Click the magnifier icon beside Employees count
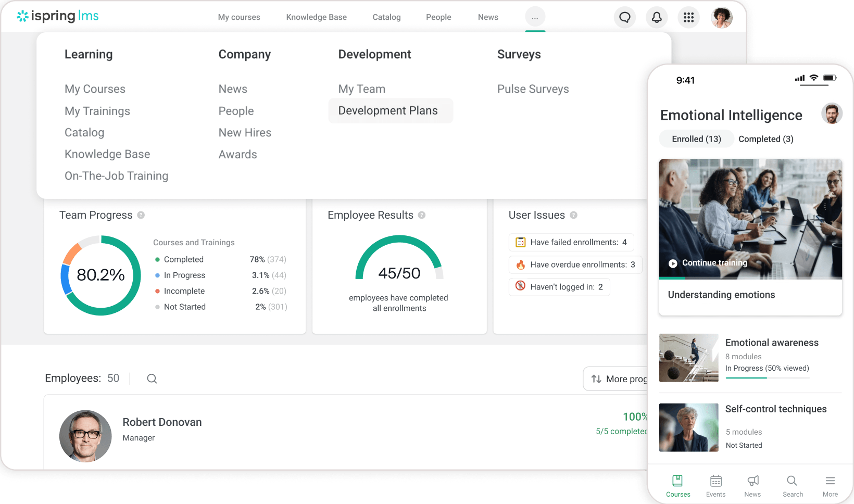This screenshot has height=504, width=854. [152, 379]
